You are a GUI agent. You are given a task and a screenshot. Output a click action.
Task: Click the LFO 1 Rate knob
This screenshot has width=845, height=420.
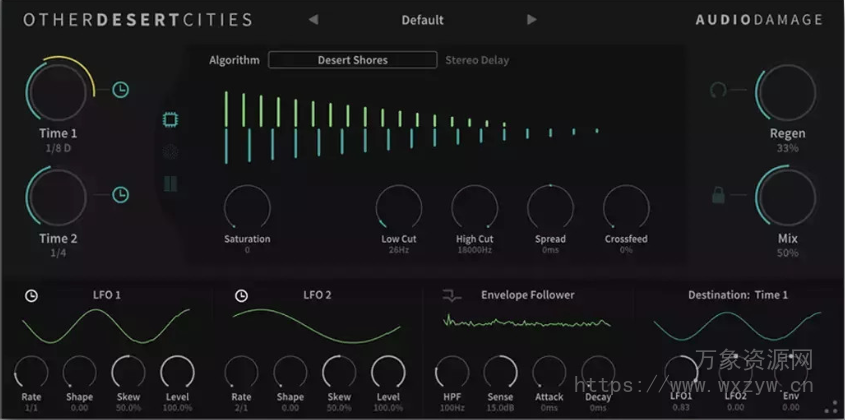(31, 372)
